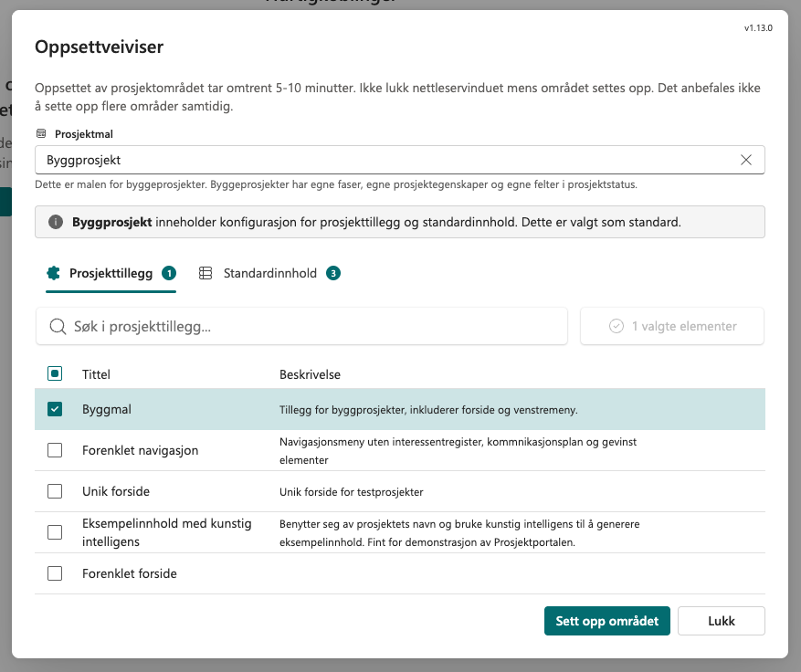Click the Eksempelinnhold med kunstig intelligens title
801x672 pixels.
click(166, 532)
